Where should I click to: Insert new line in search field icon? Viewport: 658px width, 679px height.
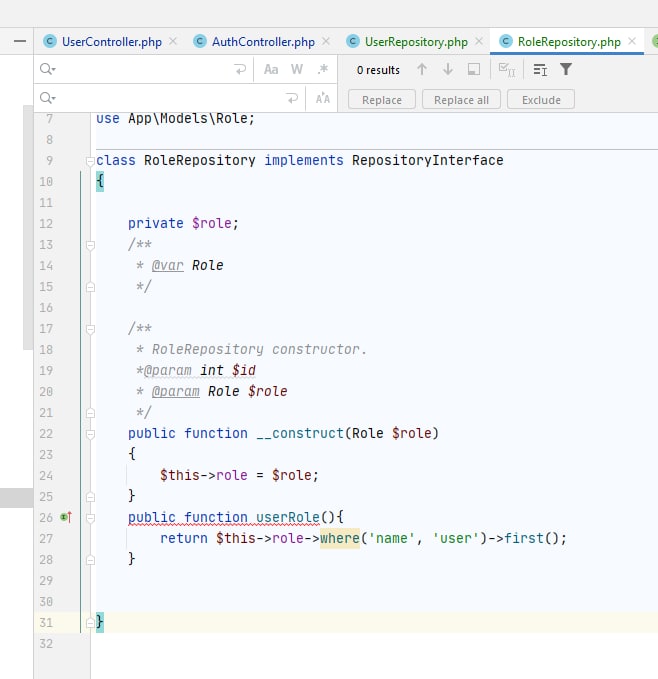[x=240, y=70]
